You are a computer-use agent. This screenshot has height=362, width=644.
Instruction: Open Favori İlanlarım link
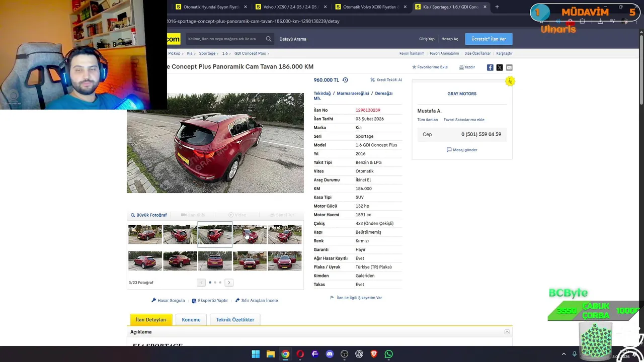412,53
